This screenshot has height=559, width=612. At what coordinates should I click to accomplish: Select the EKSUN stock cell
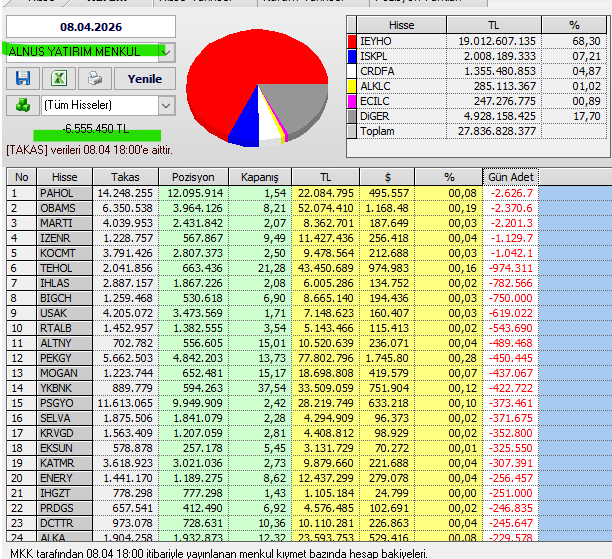(65, 448)
